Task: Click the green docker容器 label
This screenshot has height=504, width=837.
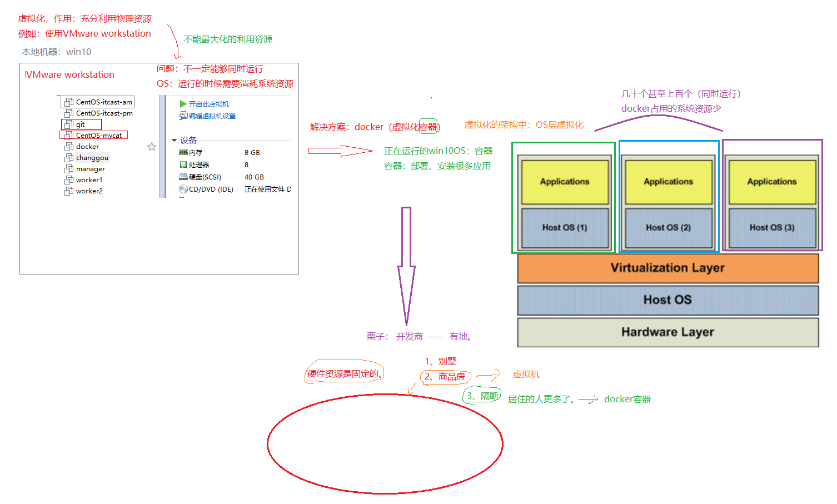Action: [627, 399]
